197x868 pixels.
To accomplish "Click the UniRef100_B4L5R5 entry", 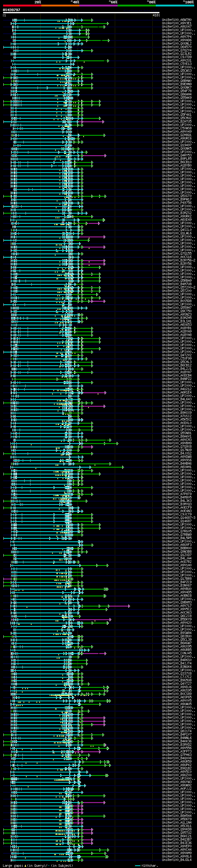I will pyautogui.click(x=177, y=538).
